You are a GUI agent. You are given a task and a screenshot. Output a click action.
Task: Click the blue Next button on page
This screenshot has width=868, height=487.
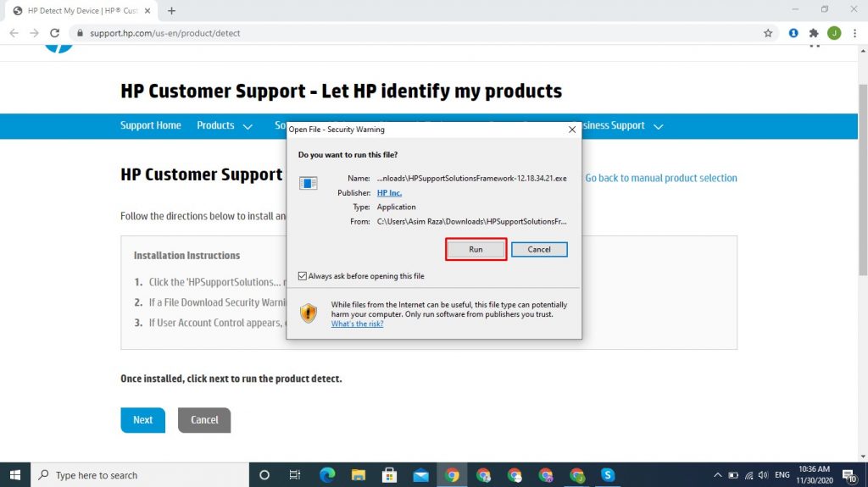(142, 419)
